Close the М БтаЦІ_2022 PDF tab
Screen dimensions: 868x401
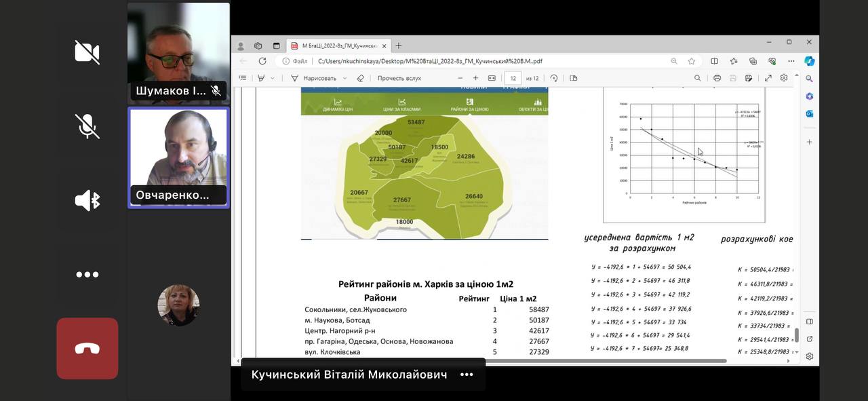(384, 46)
